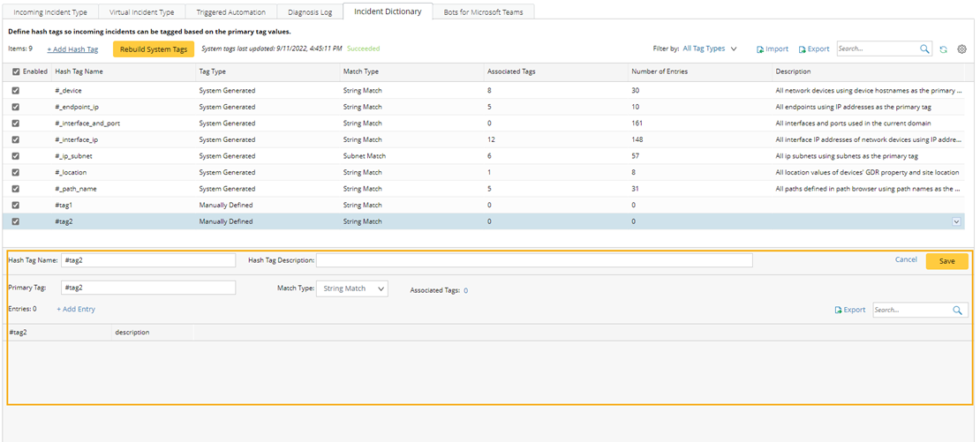The height and width of the screenshot is (442, 980).
Task: Disable the #tag1 row checkbox
Action: pyautogui.click(x=16, y=206)
